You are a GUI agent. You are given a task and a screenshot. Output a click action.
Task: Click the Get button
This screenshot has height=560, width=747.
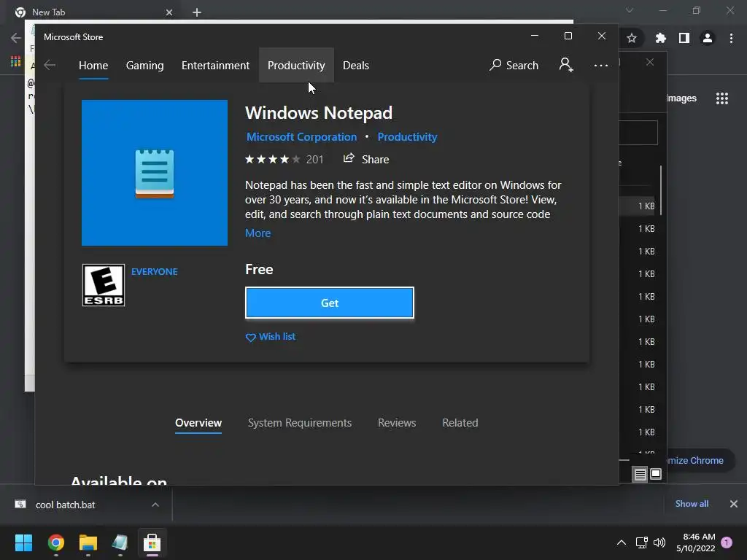click(x=330, y=303)
